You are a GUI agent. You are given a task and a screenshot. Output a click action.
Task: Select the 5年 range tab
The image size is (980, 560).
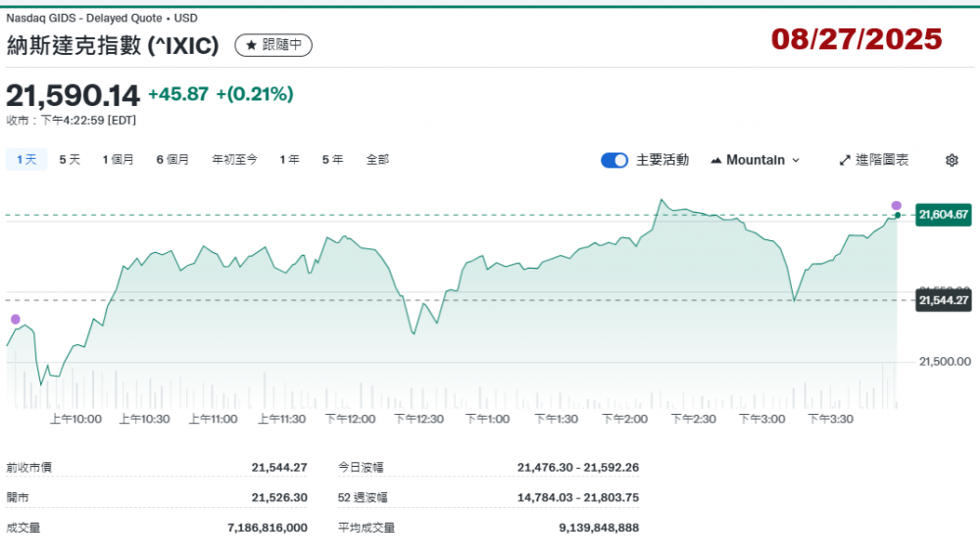332,159
